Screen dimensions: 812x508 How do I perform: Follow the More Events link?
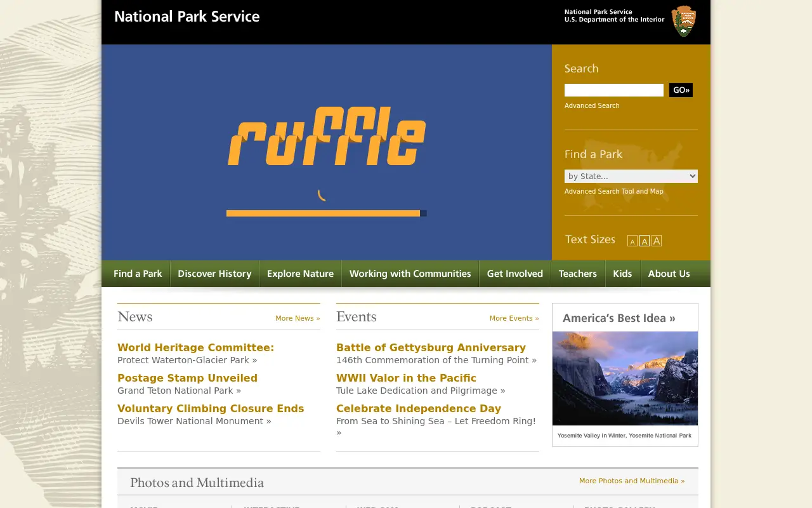[514, 318]
